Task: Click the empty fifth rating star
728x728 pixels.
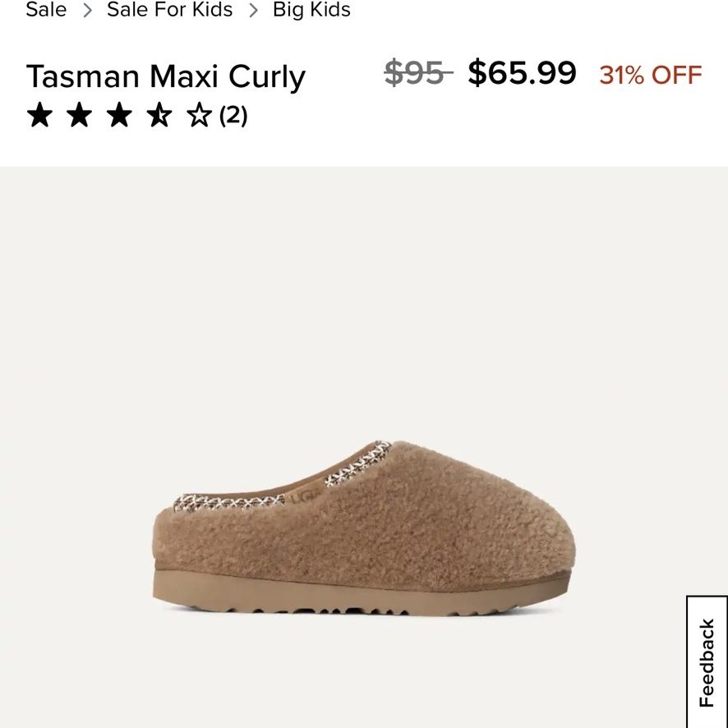Action: pyautogui.click(x=199, y=115)
